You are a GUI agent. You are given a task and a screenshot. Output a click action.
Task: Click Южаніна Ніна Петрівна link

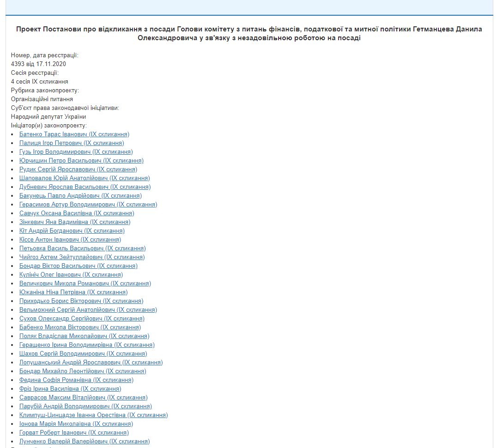[73, 292]
